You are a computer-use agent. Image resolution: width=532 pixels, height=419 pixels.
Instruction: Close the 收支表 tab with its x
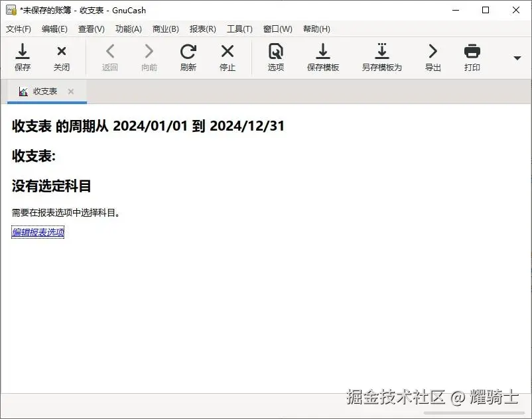pyautogui.click(x=71, y=91)
